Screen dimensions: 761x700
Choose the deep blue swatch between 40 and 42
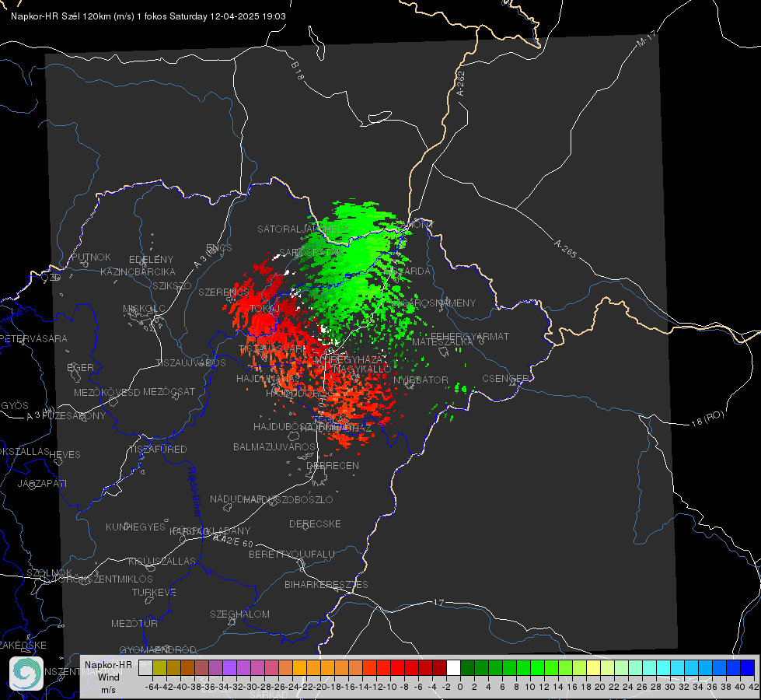coord(748,667)
